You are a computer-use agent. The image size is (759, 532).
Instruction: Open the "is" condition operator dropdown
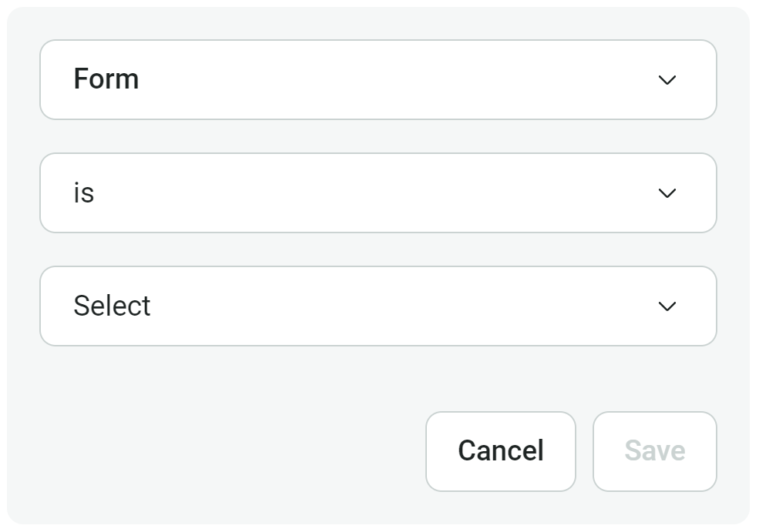tap(378, 193)
